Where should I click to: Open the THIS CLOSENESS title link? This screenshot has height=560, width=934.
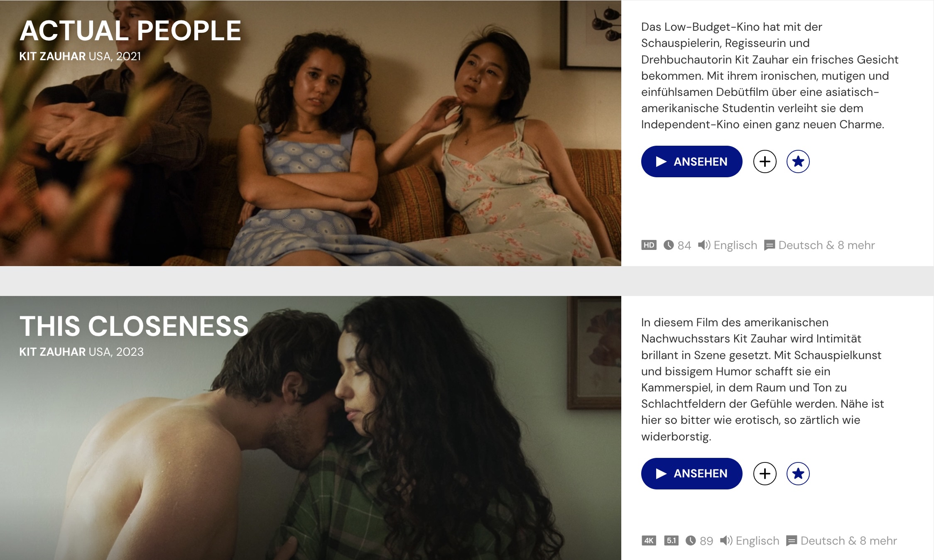[x=134, y=326]
